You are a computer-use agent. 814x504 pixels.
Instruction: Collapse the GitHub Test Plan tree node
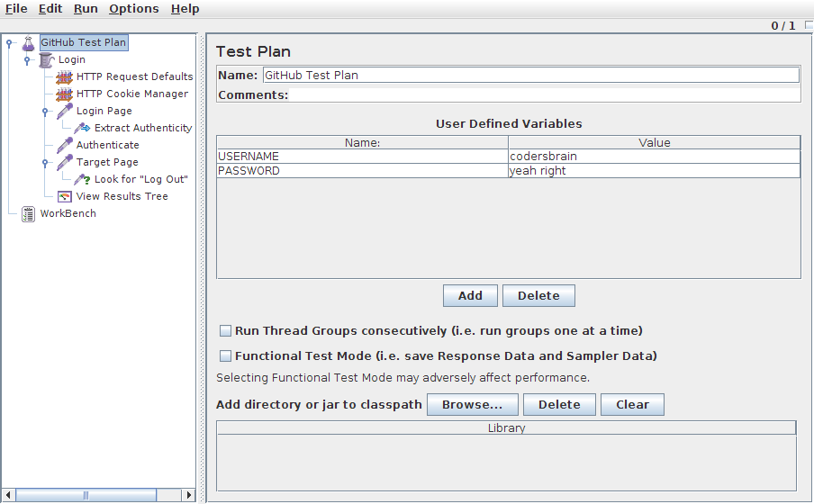(9, 42)
